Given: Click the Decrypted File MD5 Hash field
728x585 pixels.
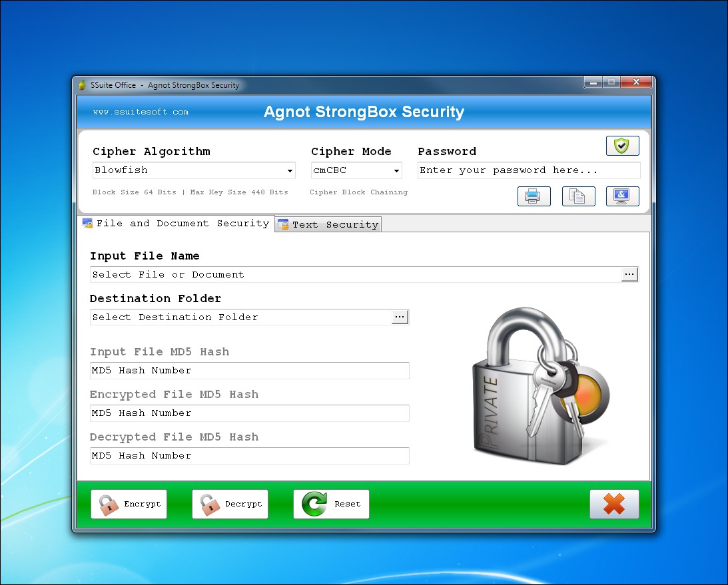Looking at the screenshot, I should click(x=250, y=456).
